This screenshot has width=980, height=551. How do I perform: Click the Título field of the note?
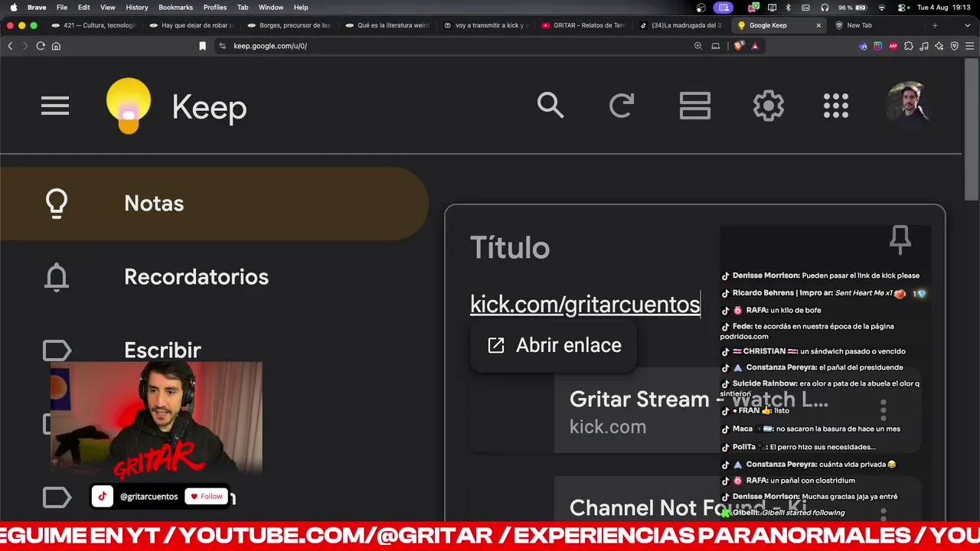pyautogui.click(x=510, y=248)
